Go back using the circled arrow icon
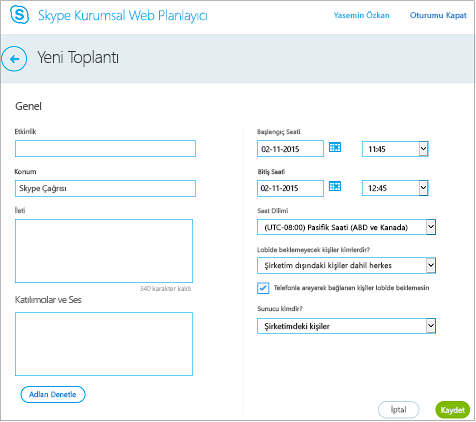 14,59
